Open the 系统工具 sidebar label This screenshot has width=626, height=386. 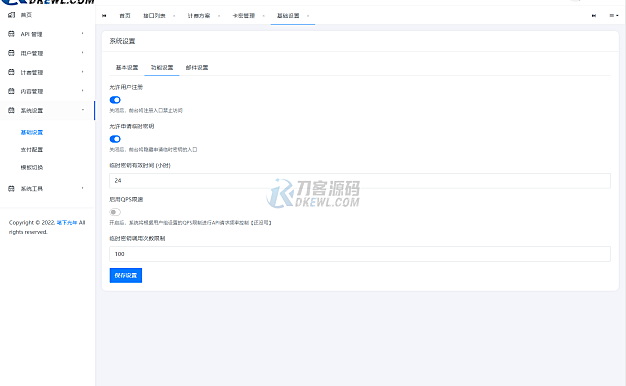point(32,189)
